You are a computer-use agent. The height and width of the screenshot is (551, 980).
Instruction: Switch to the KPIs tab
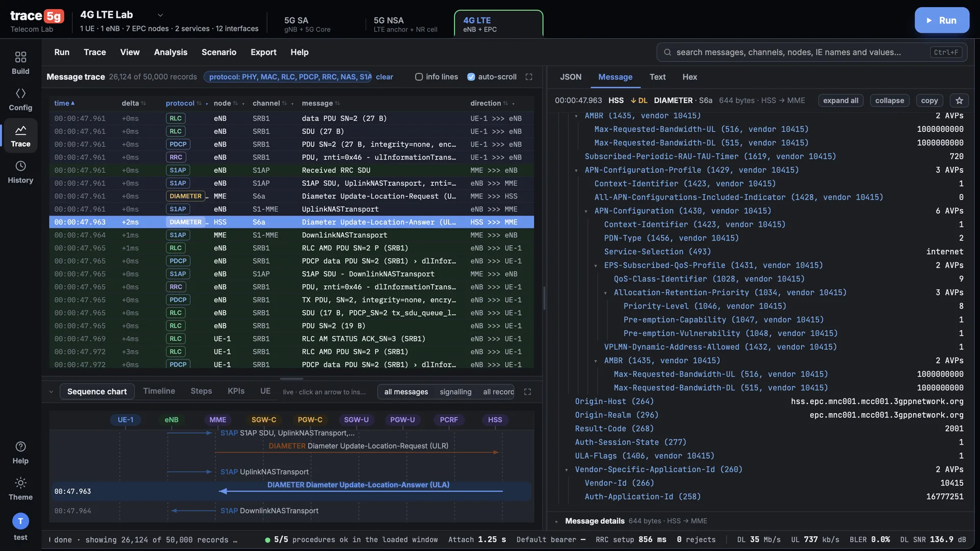pyautogui.click(x=236, y=391)
